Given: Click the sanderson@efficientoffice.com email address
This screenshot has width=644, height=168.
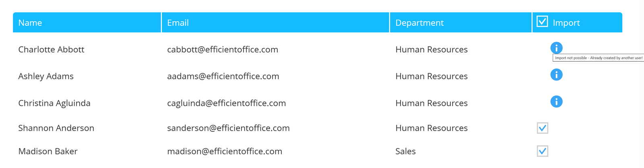Looking at the screenshot, I should 228,128.
